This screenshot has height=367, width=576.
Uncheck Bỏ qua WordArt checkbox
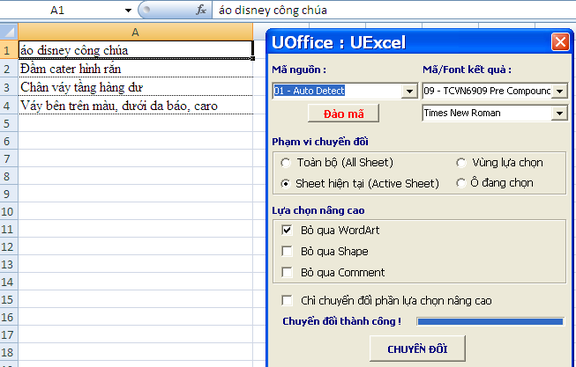coord(287,230)
